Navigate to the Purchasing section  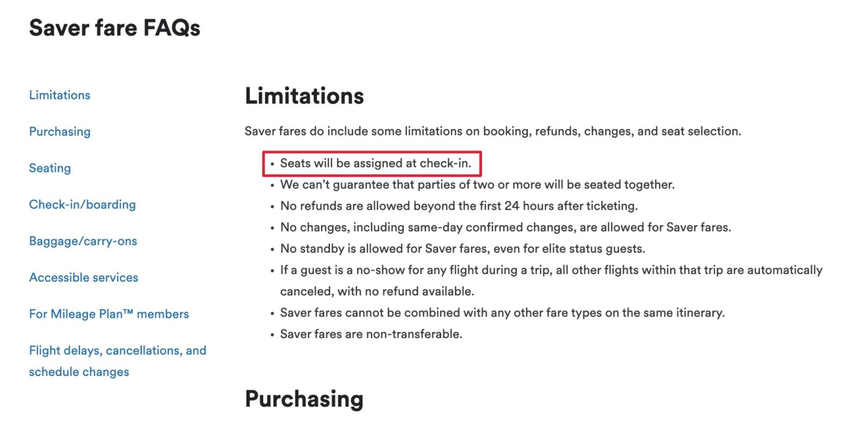59,131
